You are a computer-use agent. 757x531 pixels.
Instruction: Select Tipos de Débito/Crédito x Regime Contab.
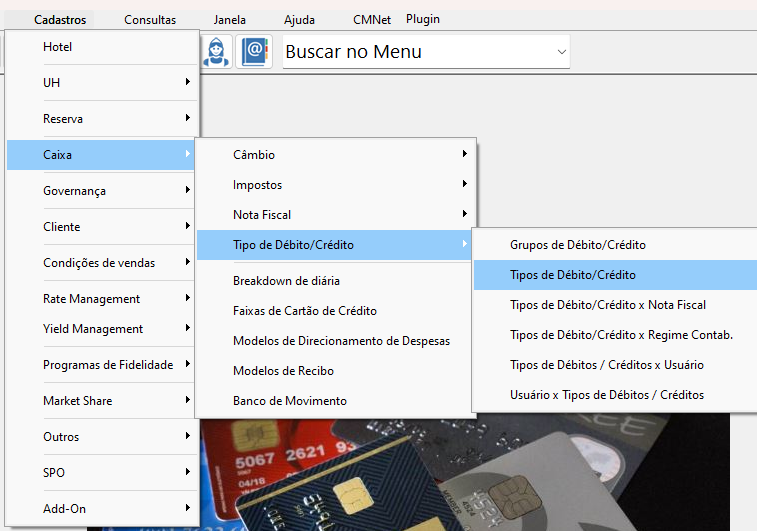pyautogui.click(x=616, y=335)
